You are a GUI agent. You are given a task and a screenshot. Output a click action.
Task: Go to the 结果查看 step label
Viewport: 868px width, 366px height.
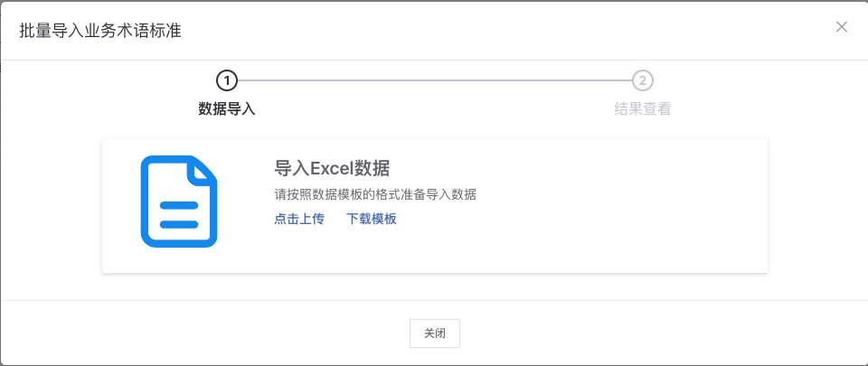tap(642, 109)
